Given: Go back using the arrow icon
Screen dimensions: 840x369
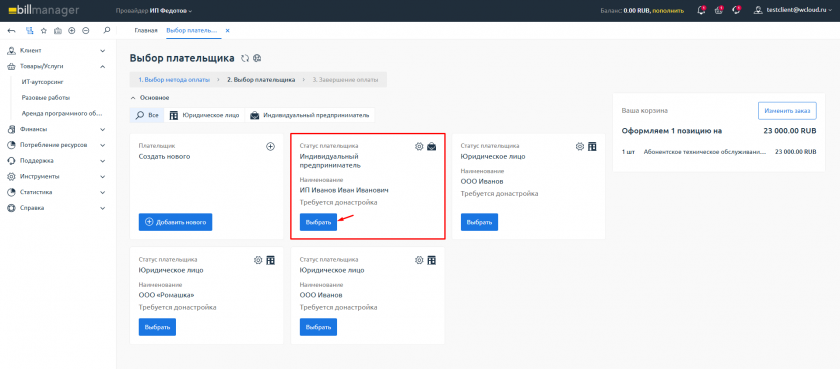Looking at the screenshot, I should pos(11,31).
